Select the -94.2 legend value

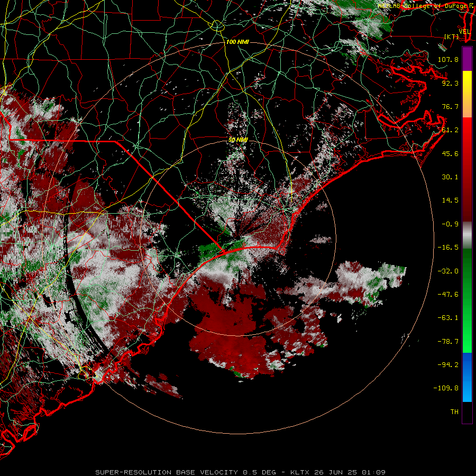(448, 365)
